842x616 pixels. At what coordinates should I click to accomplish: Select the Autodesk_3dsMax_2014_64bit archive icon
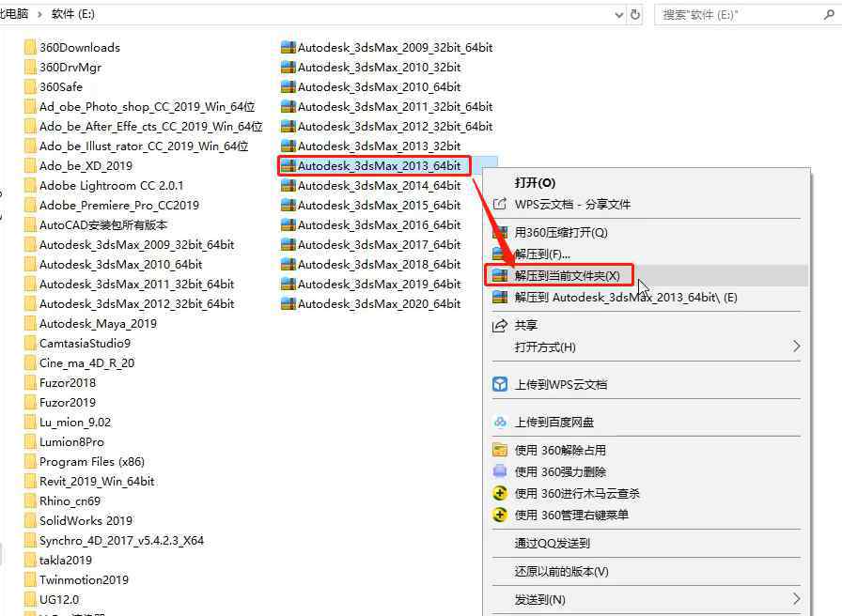click(x=288, y=186)
